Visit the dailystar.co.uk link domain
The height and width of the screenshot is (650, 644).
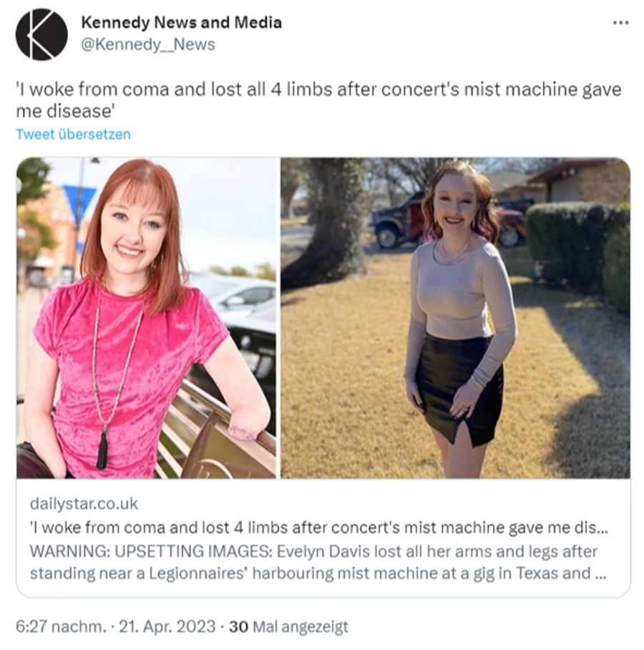coord(84,503)
